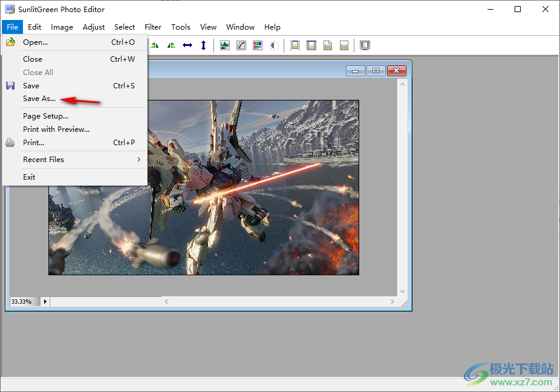Viewport: 560px width, 392px height.
Task: Click the vertical scrollbar up arrow
Action: point(402,84)
